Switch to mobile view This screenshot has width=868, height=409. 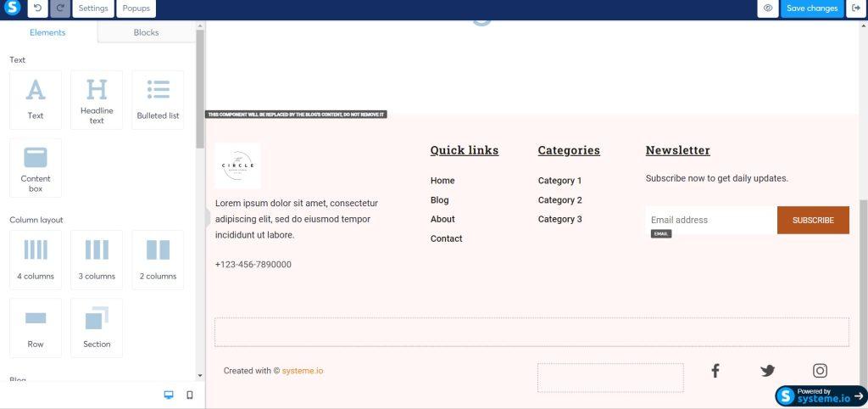(x=189, y=395)
